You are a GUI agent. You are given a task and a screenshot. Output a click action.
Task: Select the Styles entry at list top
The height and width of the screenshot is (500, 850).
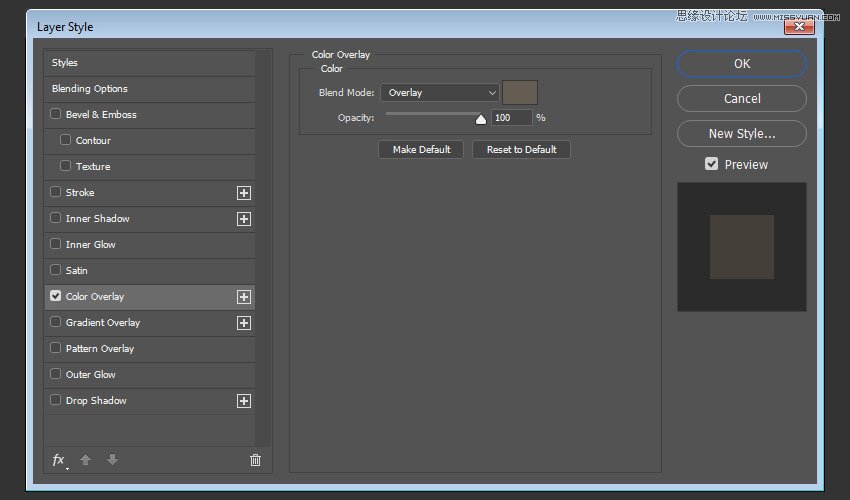point(65,63)
